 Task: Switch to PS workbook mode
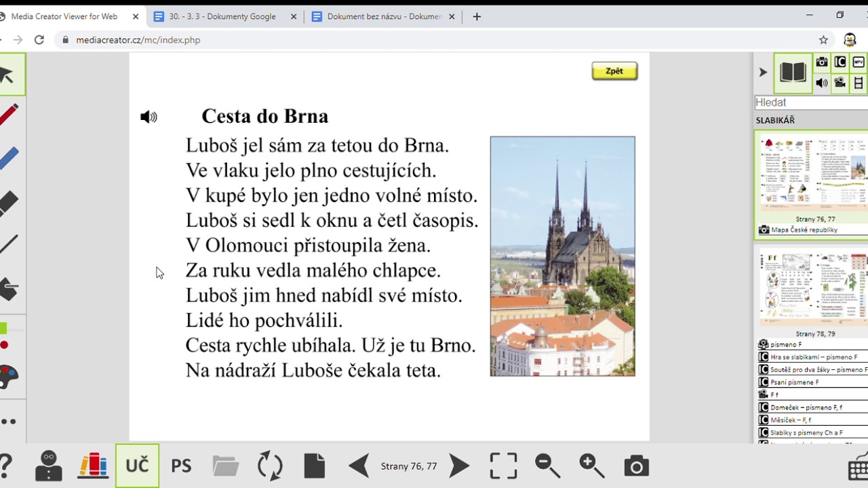(x=181, y=466)
